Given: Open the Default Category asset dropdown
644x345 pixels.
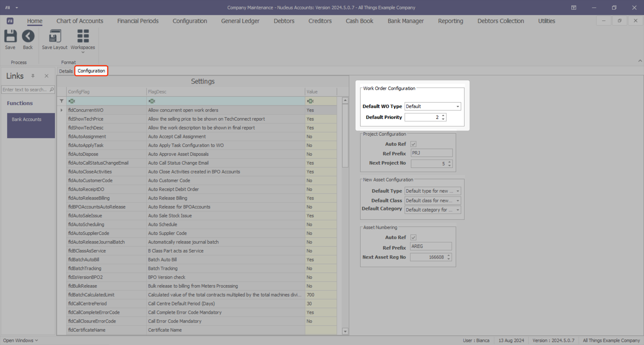Looking at the screenshot, I should point(458,210).
